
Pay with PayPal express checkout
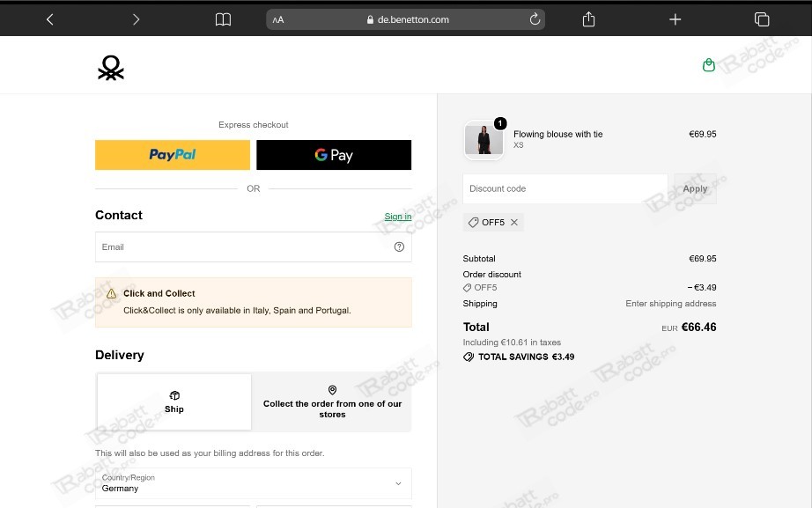pos(173,155)
